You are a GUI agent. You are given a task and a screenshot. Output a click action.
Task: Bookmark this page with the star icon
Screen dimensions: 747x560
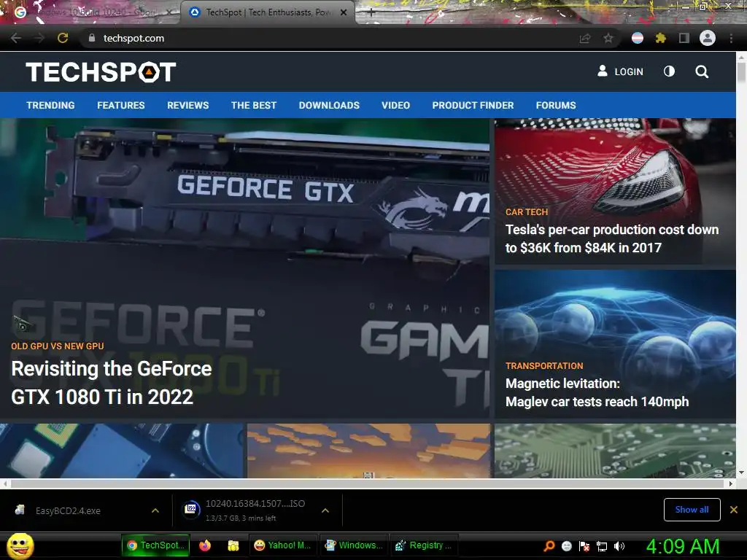(608, 39)
